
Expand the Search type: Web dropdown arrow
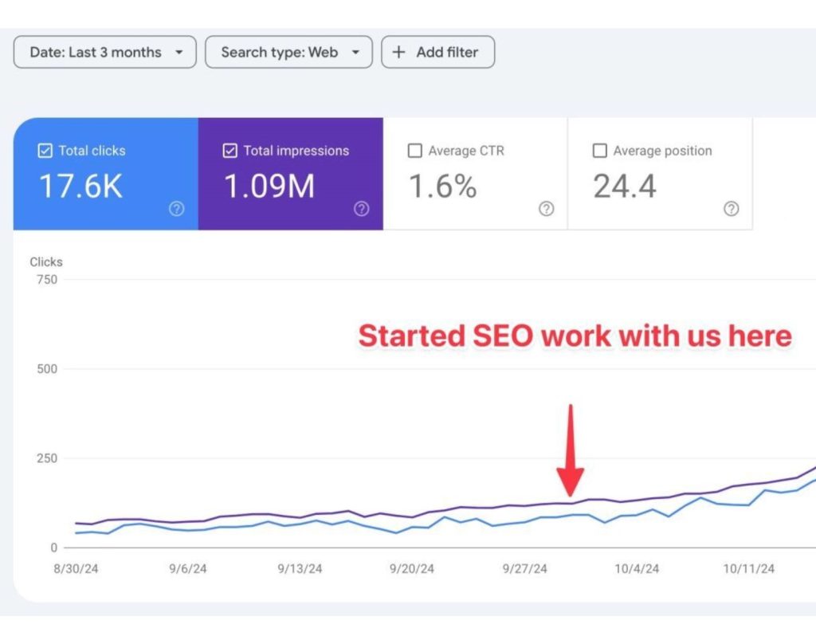(x=356, y=53)
